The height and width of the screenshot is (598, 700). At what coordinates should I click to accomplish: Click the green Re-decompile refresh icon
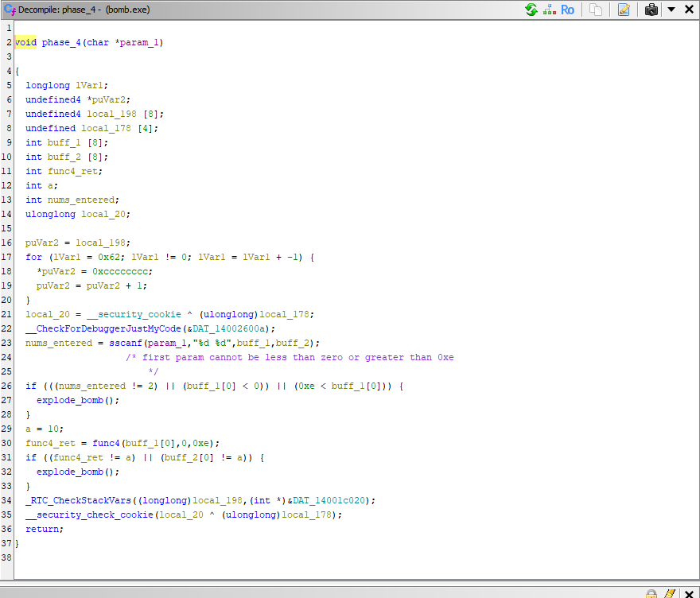(531, 10)
